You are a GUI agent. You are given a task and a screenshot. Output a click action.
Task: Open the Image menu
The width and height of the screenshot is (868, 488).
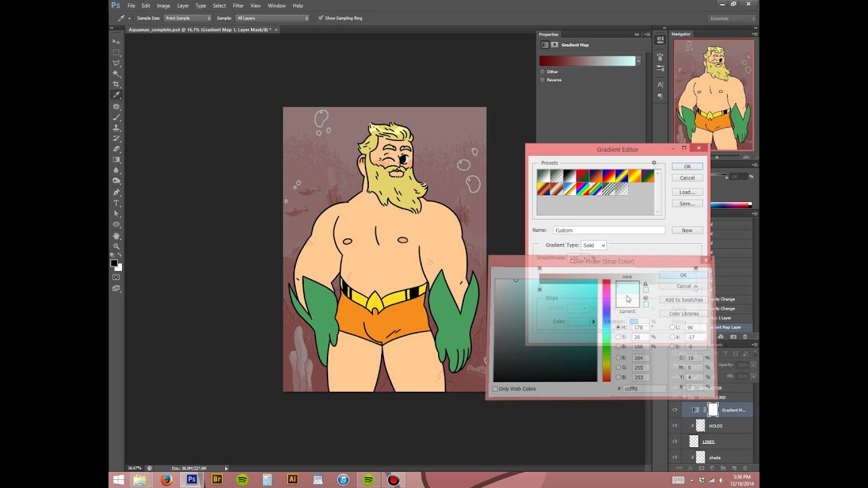point(163,5)
